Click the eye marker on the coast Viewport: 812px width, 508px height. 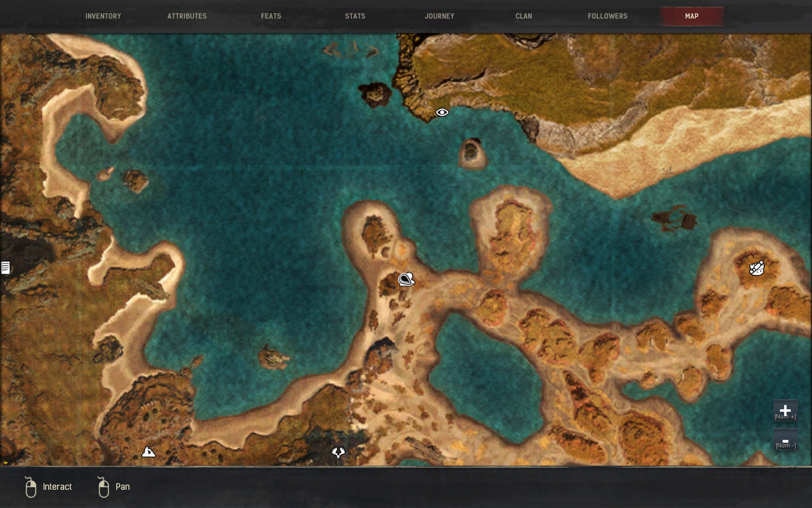[x=442, y=112]
